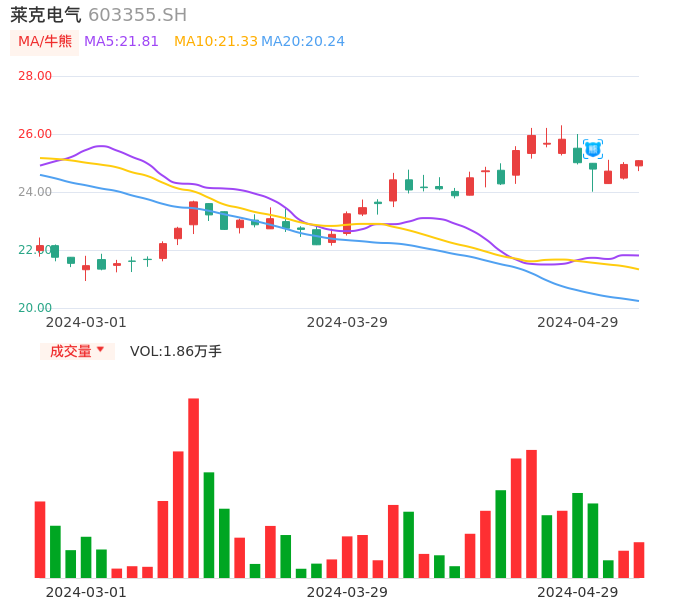The height and width of the screenshot is (606, 686).
Task: Toggle the MA5 moving average legend
Action: point(121,42)
